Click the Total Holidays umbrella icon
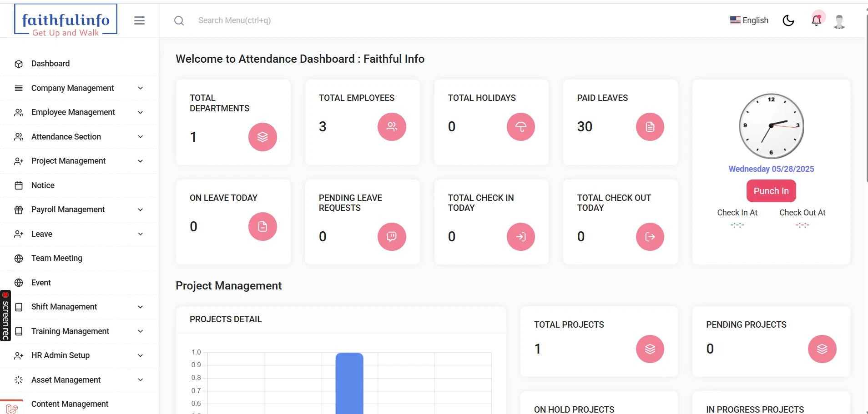Image resolution: width=868 pixels, height=414 pixels. (521, 127)
